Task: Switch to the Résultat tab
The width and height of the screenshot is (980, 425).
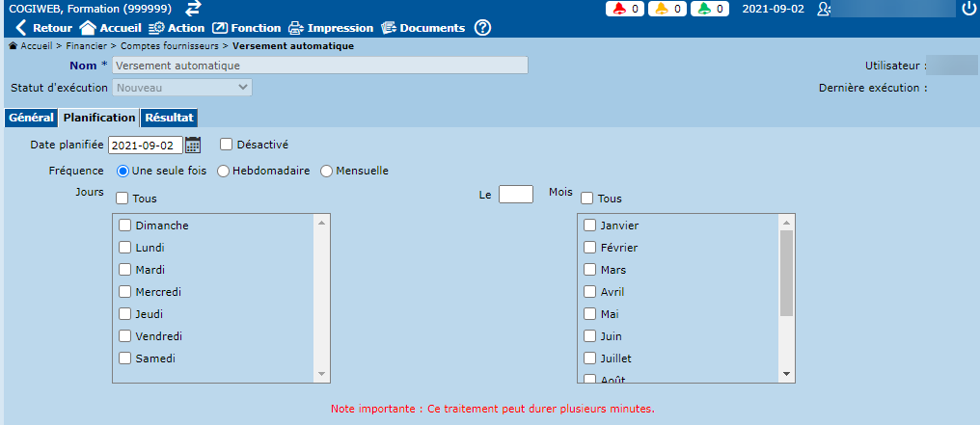Action: point(169,118)
